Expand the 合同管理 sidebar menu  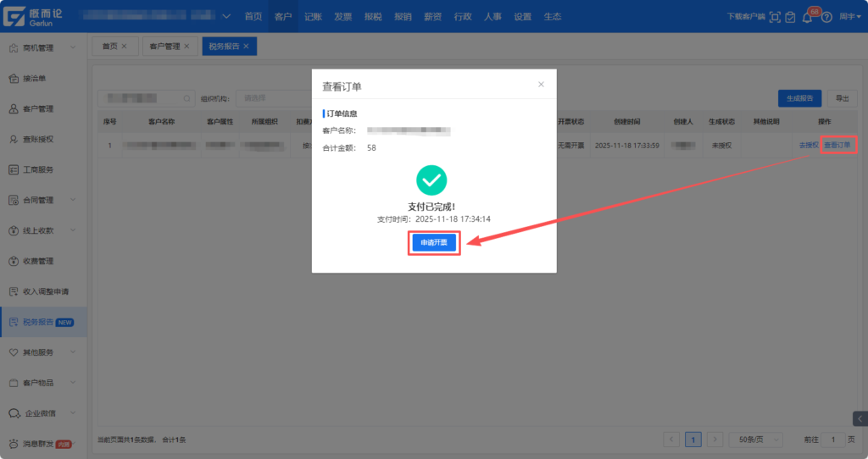click(x=74, y=200)
